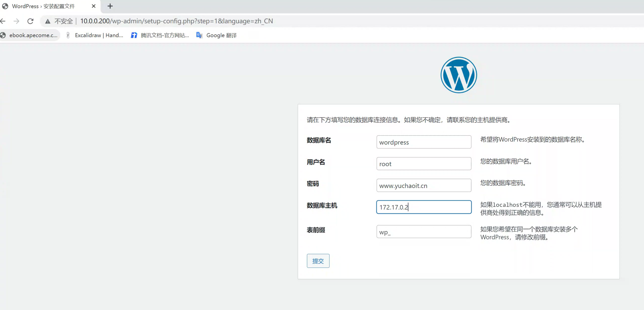Image resolution: width=644 pixels, height=310 pixels.
Task: Reload the page with refresh icon
Action: [x=31, y=21]
